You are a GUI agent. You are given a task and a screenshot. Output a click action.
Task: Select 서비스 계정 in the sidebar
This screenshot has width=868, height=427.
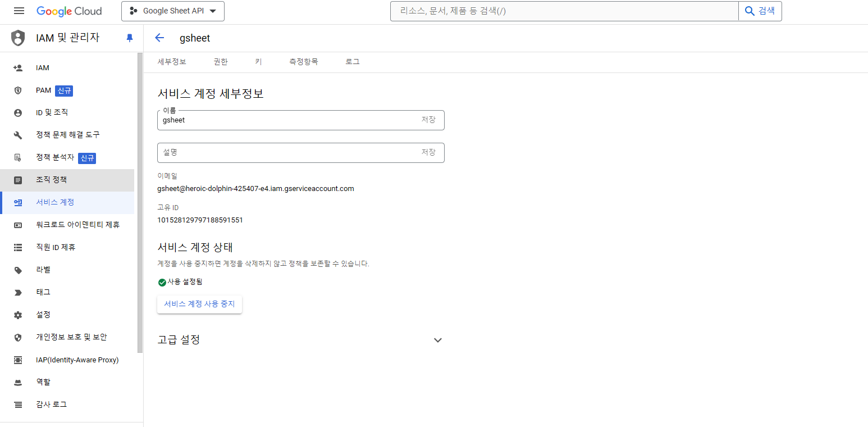coord(67,203)
